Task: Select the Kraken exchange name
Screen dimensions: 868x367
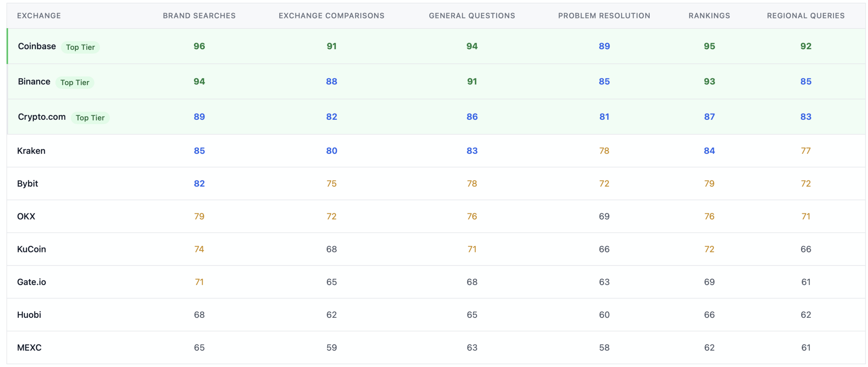Action: [31, 151]
